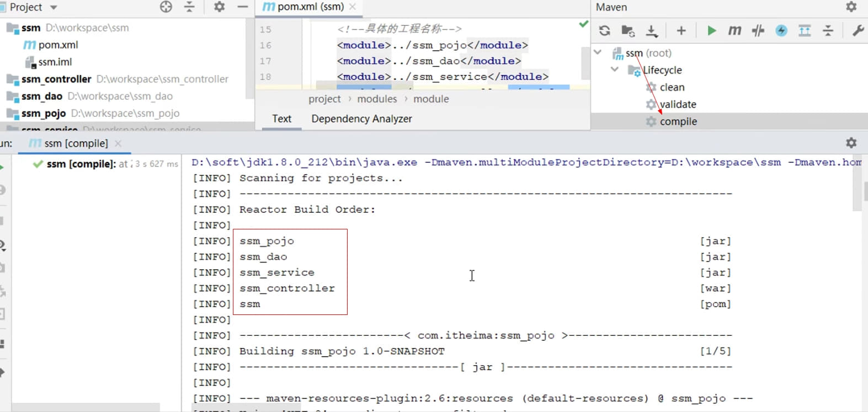Toggle Maven offline mode
This screenshot has height=412, width=868.
tap(758, 31)
